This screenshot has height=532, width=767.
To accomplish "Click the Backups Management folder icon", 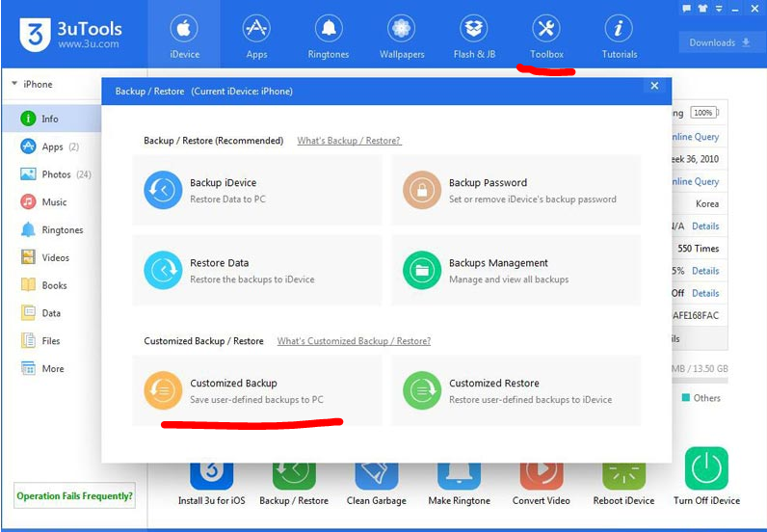I will pos(422,270).
